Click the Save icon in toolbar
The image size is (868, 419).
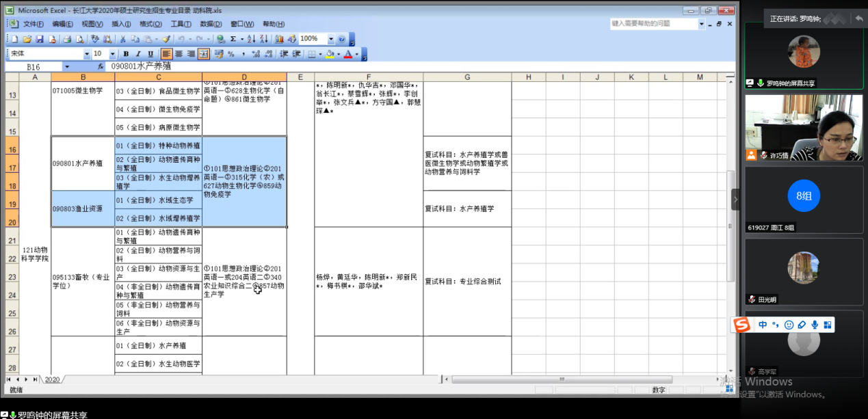coord(40,40)
